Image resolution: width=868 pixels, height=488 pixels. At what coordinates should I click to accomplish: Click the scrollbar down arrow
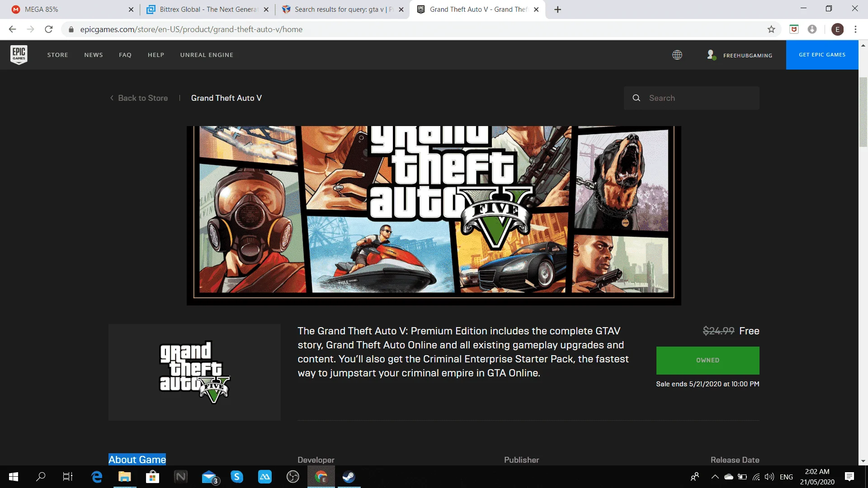click(x=863, y=461)
